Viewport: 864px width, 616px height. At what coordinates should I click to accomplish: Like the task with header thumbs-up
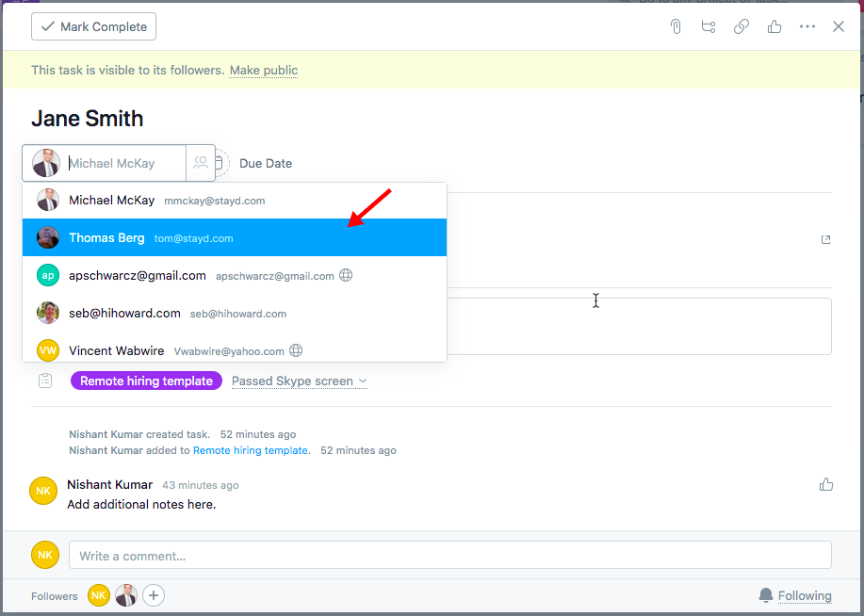point(774,26)
